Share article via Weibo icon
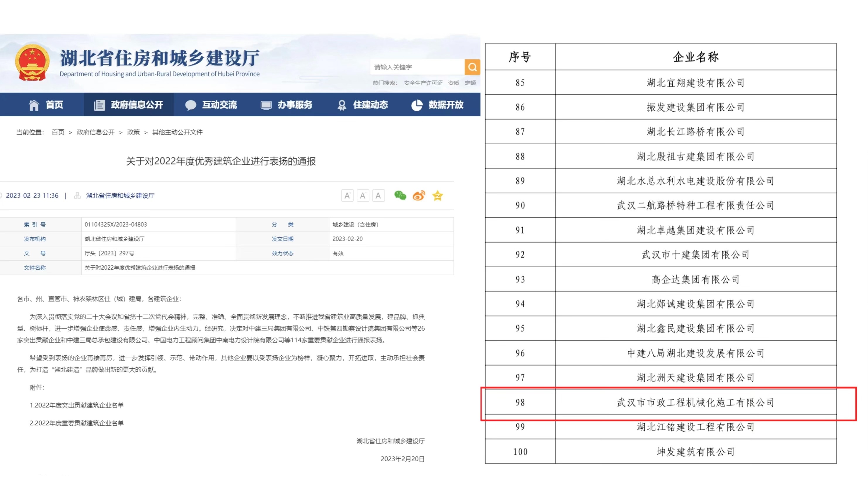Image resolution: width=868 pixels, height=499 pixels. pyautogui.click(x=419, y=195)
